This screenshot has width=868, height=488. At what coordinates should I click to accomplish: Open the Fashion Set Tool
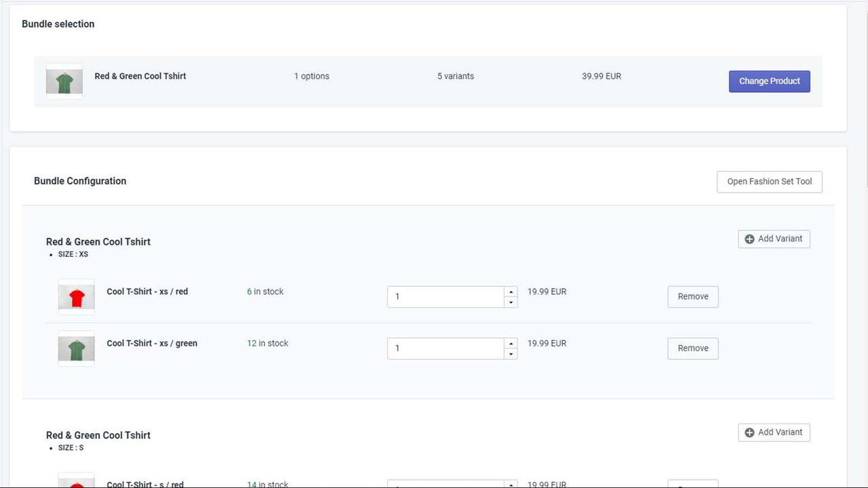pyautogui.click(x=769, y=181)
